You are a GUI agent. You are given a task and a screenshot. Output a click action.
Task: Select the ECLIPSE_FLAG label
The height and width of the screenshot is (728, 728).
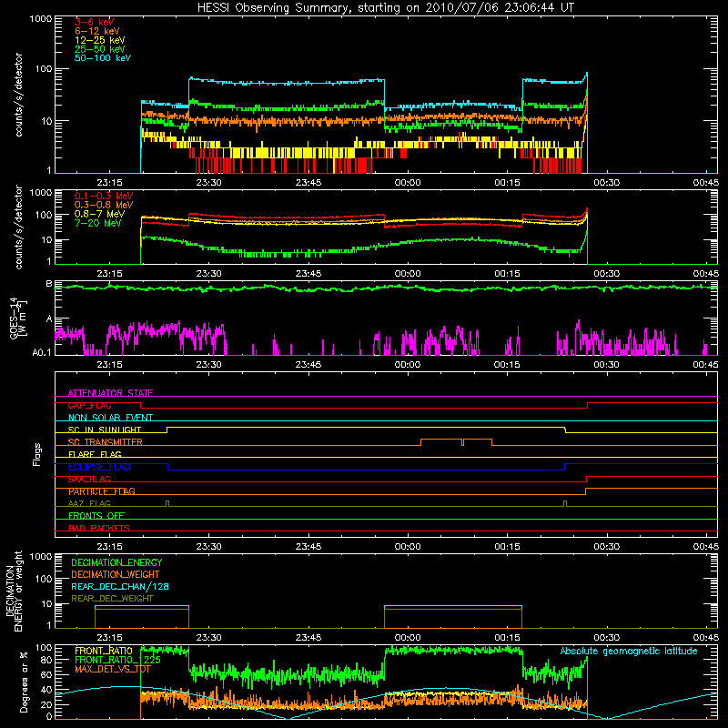click(x=99, y=467)
